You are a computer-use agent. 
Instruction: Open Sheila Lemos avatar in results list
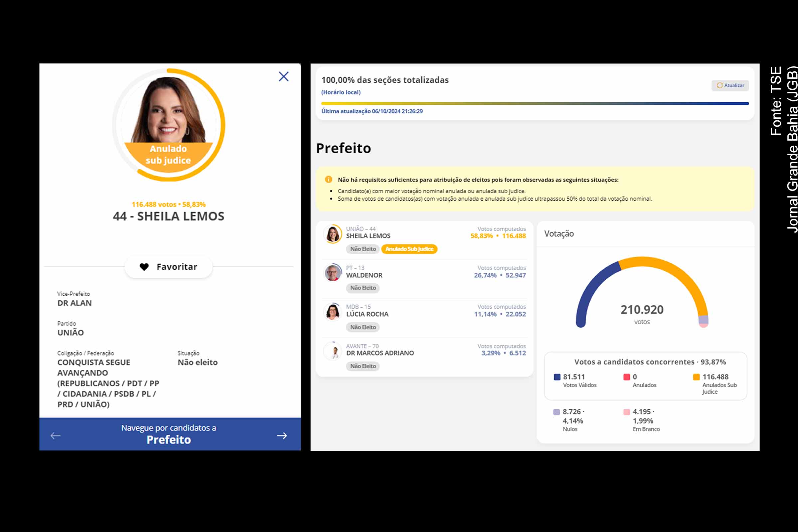click(x=333, y=234)
